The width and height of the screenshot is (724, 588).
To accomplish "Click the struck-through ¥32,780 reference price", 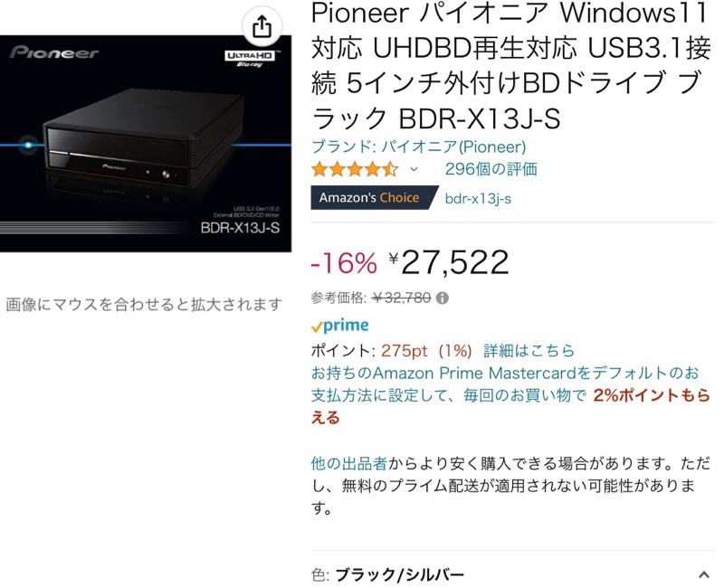I will click(x=401, y=299).
